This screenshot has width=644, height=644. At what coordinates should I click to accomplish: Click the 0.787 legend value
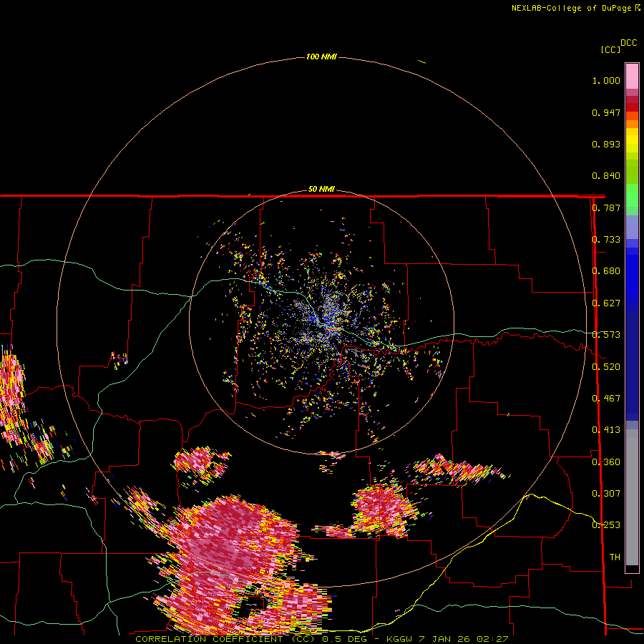pos(606,208)
